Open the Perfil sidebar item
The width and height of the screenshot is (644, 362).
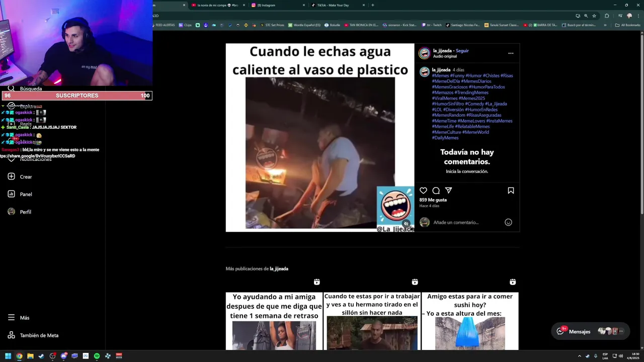coord(20,212)
